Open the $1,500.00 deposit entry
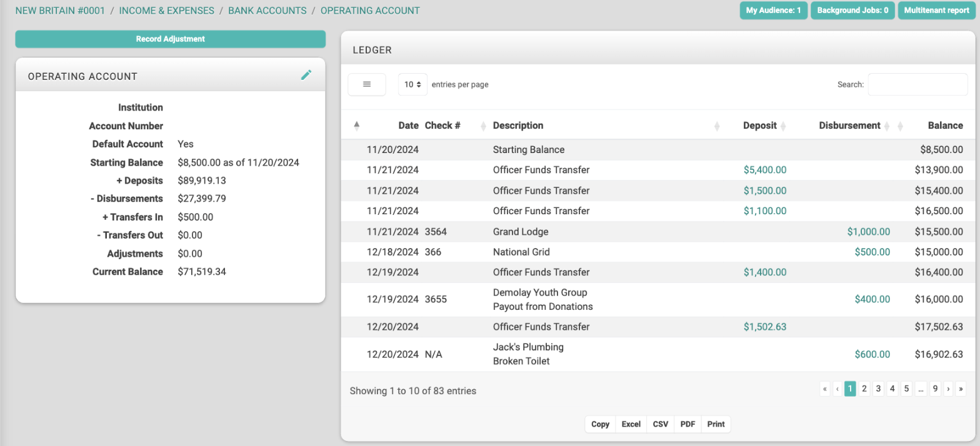 pyautogui.click(x=765, y=191)
